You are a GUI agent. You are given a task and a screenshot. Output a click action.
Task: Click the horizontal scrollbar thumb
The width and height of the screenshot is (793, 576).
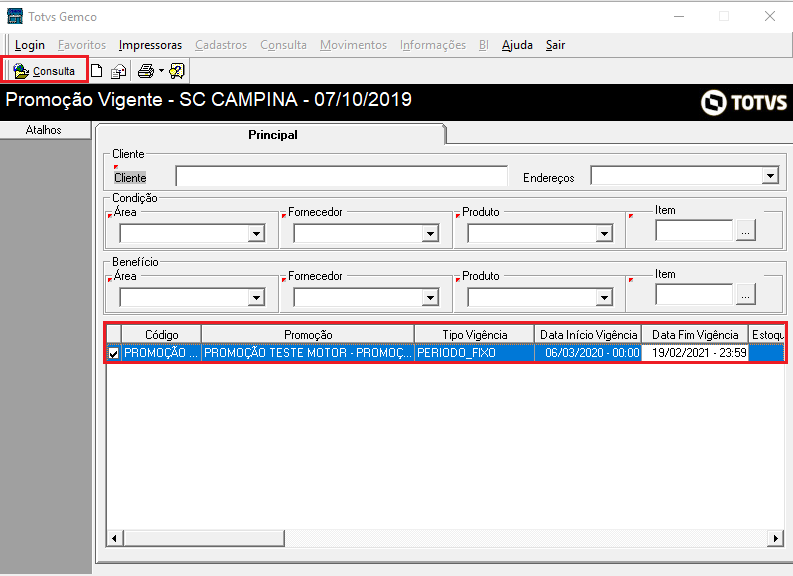[204, 539]
